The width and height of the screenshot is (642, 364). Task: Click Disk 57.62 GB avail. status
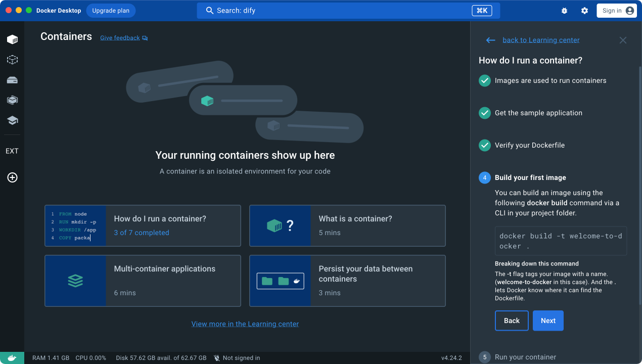click(x=161, y=358)
